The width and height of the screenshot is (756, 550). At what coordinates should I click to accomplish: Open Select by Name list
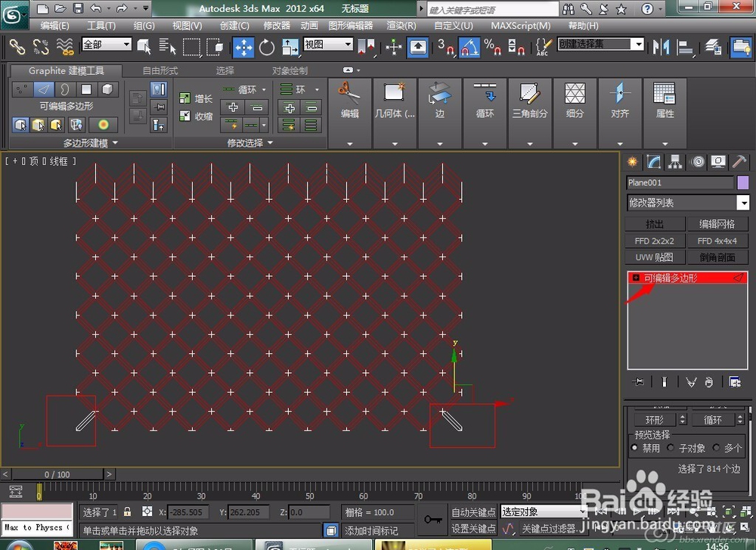(x=167, y=47)
